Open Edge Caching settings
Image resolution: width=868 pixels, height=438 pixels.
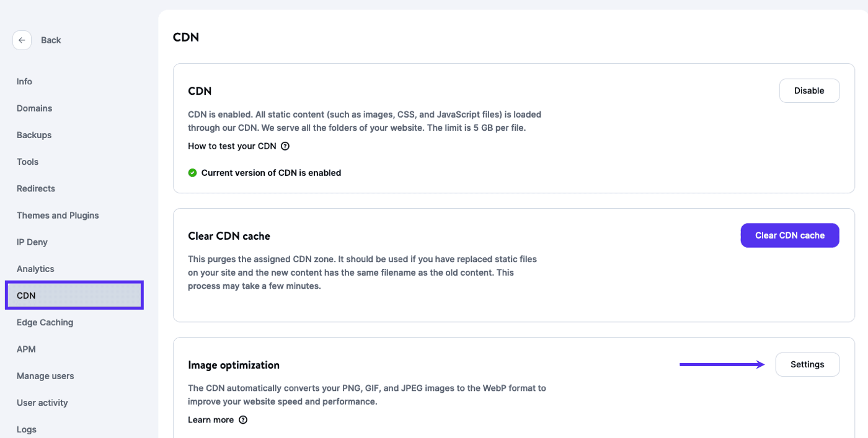click(45, 322)
